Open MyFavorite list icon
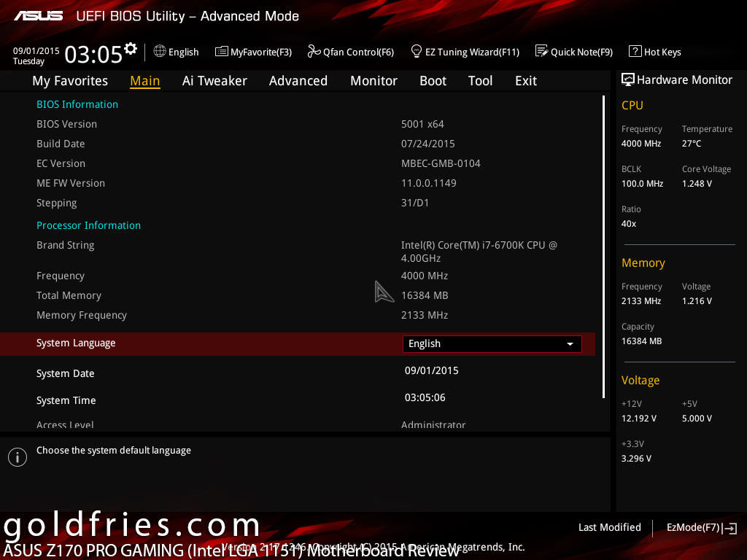This screenshot has height=560, width=747. 222,52
